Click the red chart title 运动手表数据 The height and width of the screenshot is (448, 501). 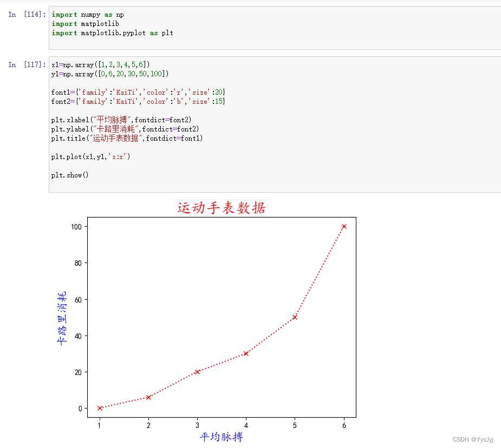[x=222, y=208]
